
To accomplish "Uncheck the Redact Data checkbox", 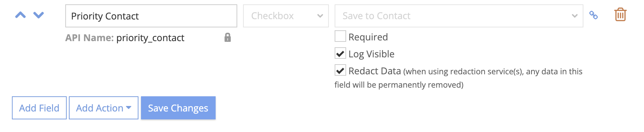I will (340, 70).
